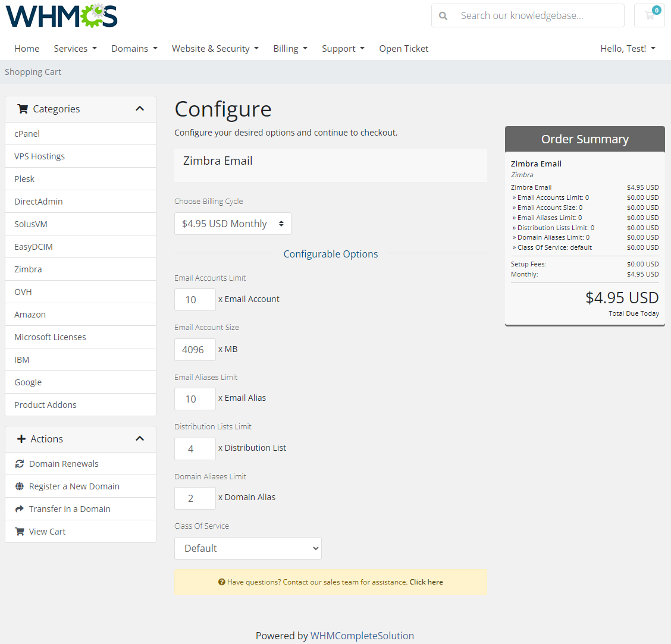Open the Billing menu
This screenshot has width=671, height=644.
290,48
